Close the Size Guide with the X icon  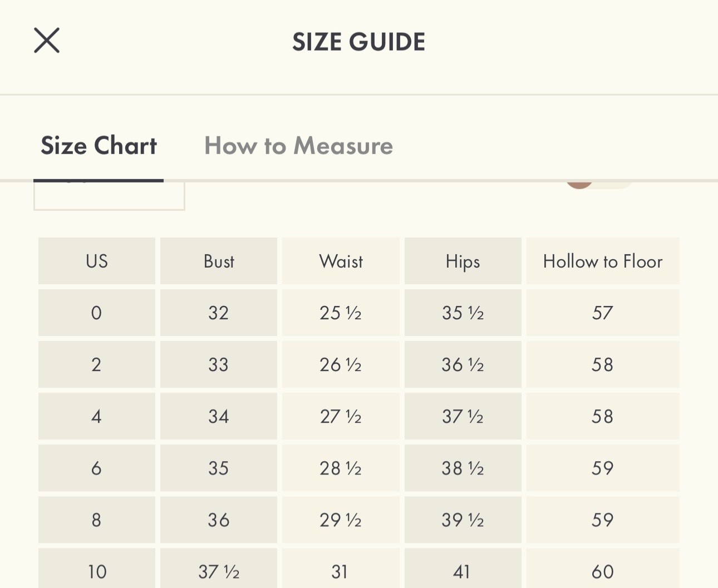click(x=47, y=41)
